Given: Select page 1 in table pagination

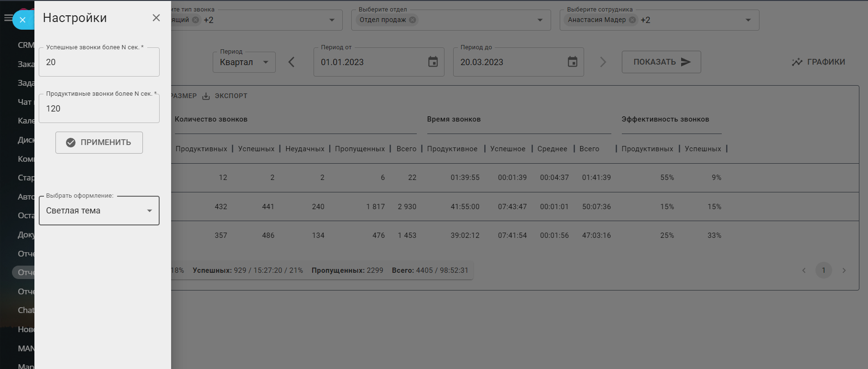Looking at the screenshot, I should click(823, 270).
